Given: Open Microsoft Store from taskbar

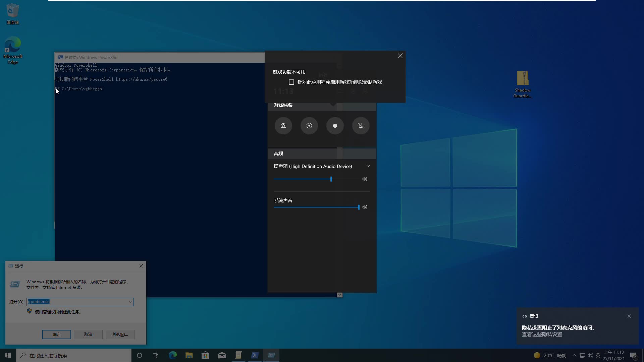Looking at the screenshot, I should click(205, 355).
